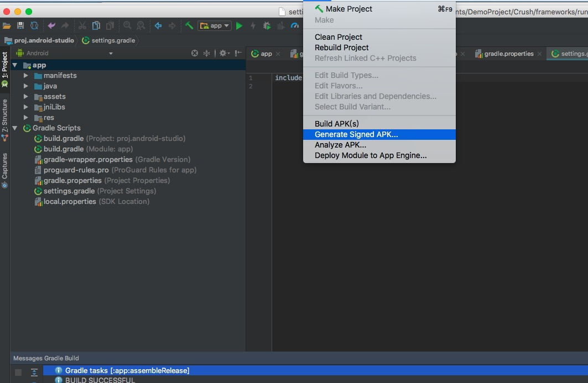
Task: Choose Clean Project menu item
Action: (379, 37)
